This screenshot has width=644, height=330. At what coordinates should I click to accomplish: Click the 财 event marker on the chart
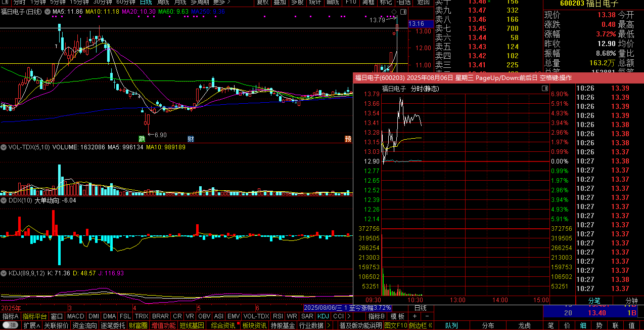click(191, 139)
